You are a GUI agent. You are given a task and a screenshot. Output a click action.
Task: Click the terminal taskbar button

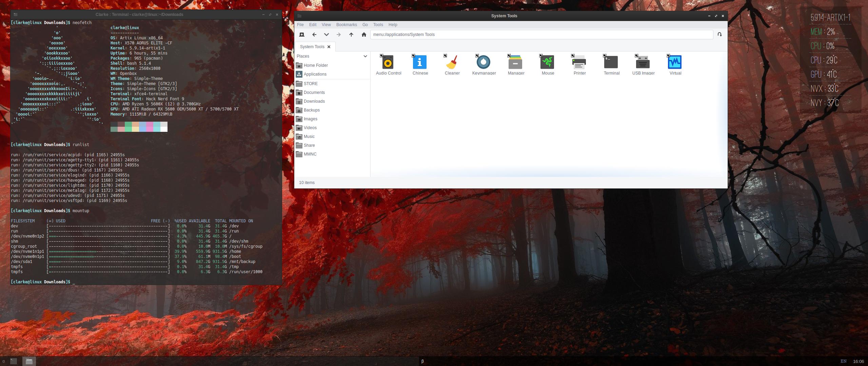point(13,361)
